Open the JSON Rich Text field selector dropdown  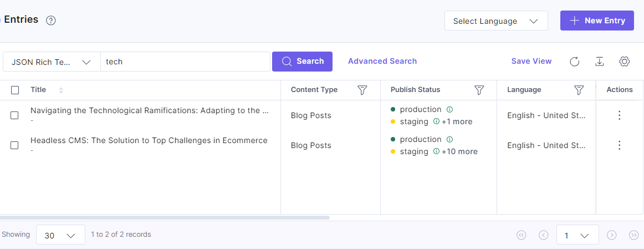click(52, 62)
